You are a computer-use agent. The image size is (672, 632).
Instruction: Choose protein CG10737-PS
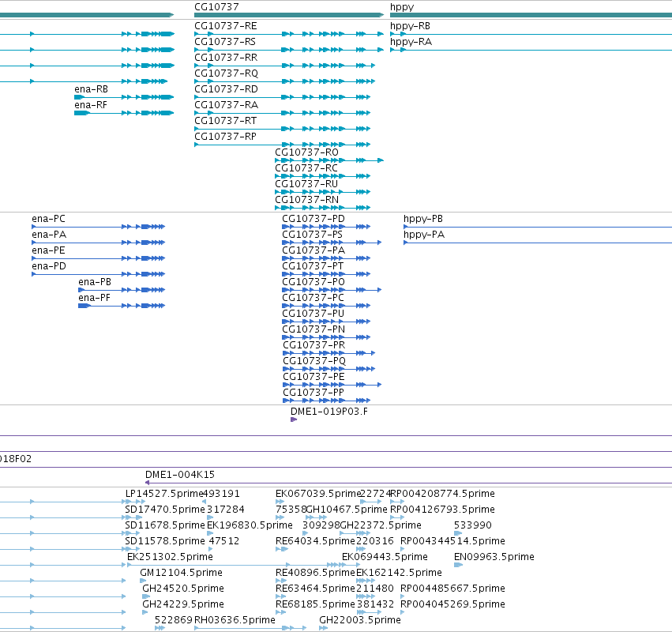313,235
